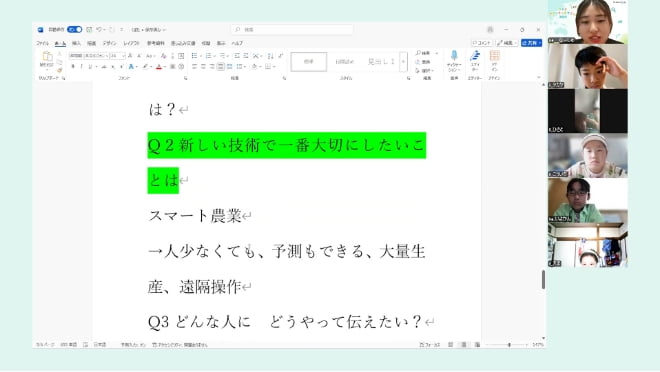Center align text
The width and height of the screenshot is (660, 372).
(203, 66)
